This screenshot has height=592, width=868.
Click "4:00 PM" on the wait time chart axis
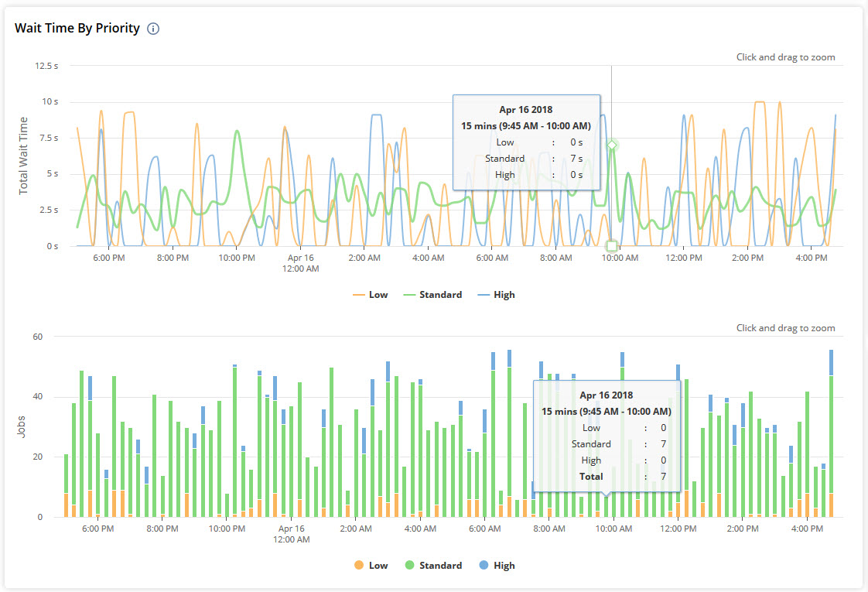click(x=812, y=258)
